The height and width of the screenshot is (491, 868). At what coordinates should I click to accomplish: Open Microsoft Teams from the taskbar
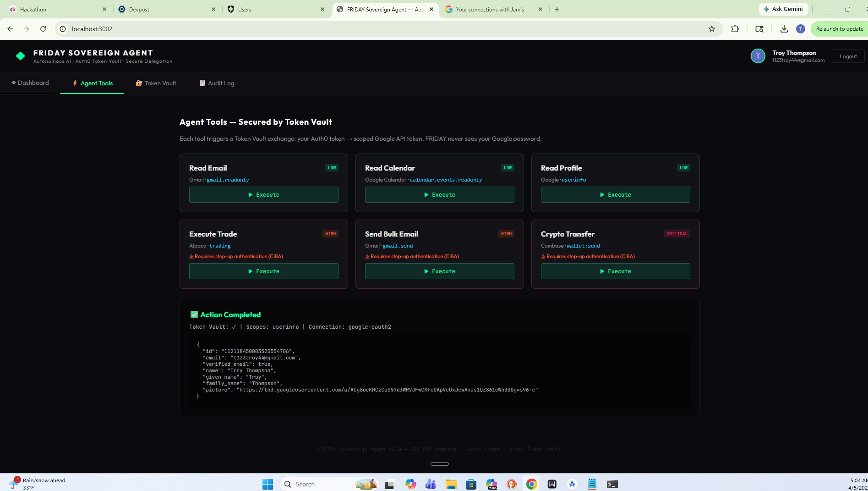431,484
